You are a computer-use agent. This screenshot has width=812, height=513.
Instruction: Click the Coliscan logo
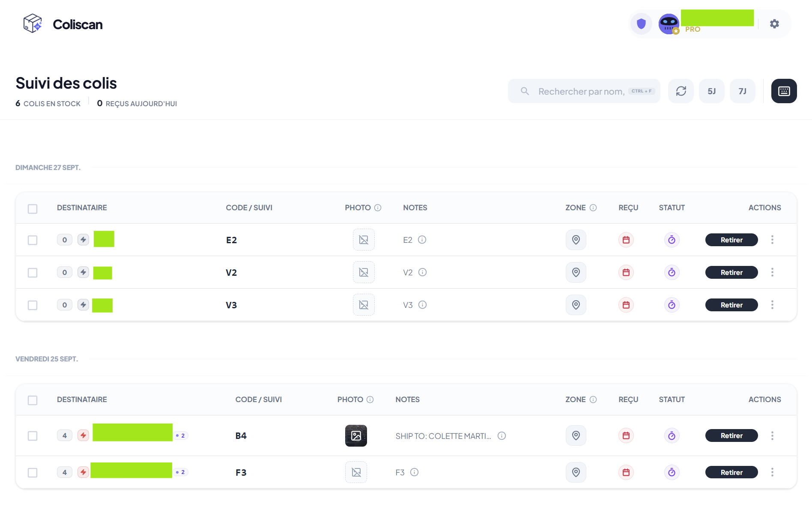pos(63,24)
